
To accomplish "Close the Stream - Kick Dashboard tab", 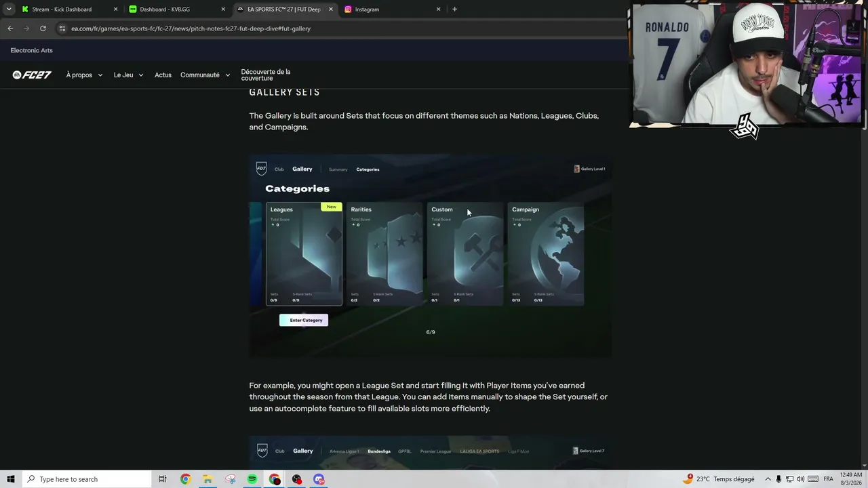I will [115, 9].
